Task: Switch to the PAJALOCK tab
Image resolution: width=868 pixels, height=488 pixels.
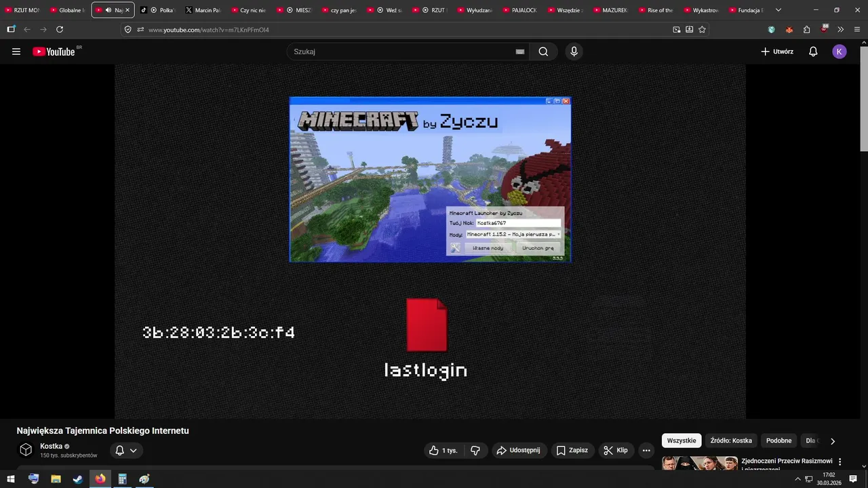Action: (521, 10)
